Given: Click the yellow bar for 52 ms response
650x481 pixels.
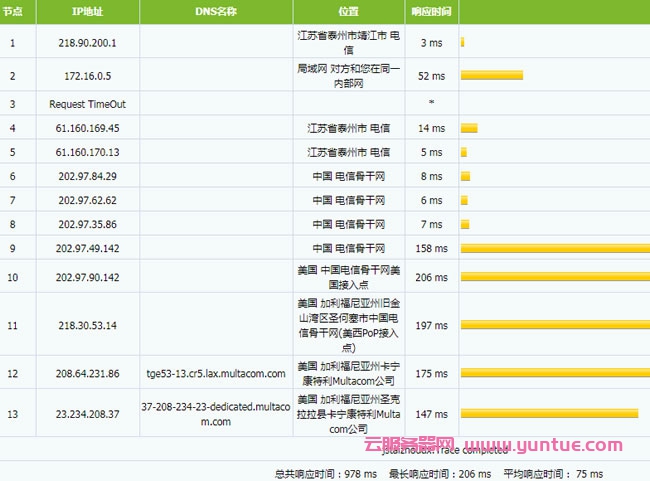Looking at the screenshot, I should [492, 76].
